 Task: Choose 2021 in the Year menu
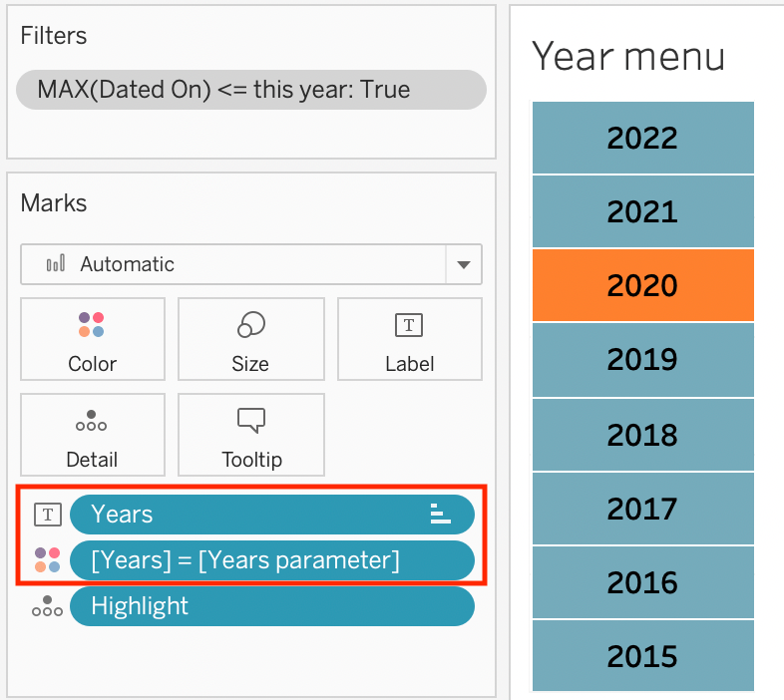click(x=642, y=211)
